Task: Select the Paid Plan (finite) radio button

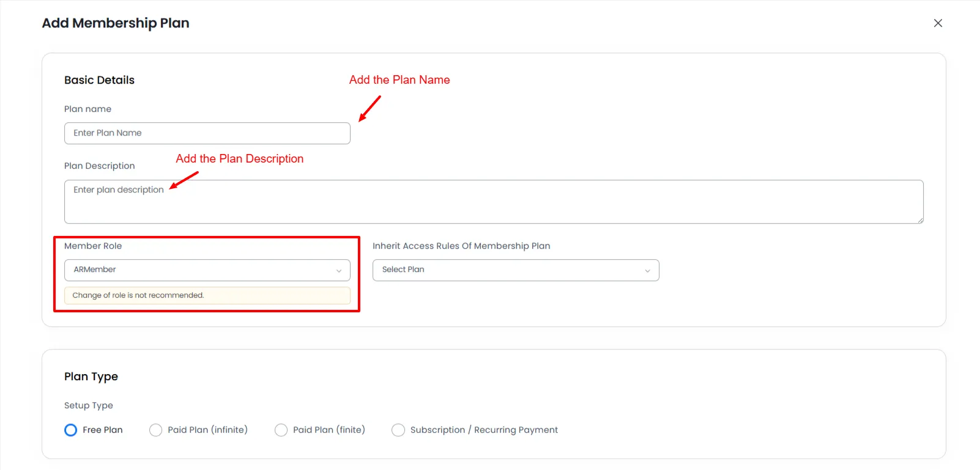Action: click(281, 430)
